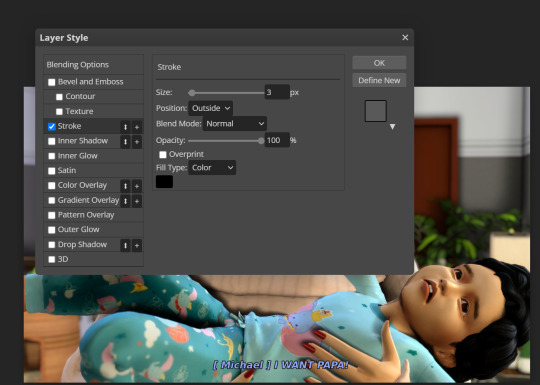Add another Drop Shadow with plus icon
The height and width of the screenshot is (385, 540).
[137, 245]
